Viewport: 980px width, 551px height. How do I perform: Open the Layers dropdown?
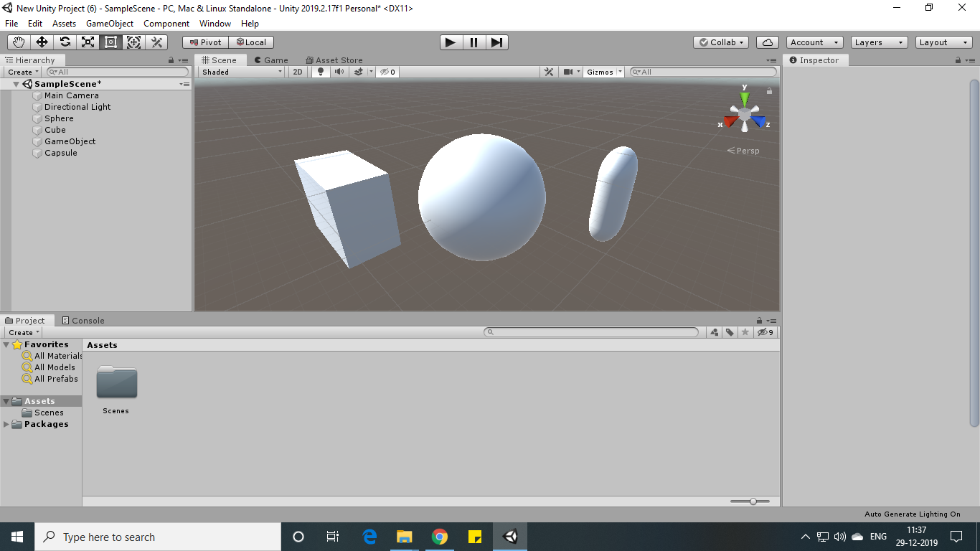click(x=879, y=42)
